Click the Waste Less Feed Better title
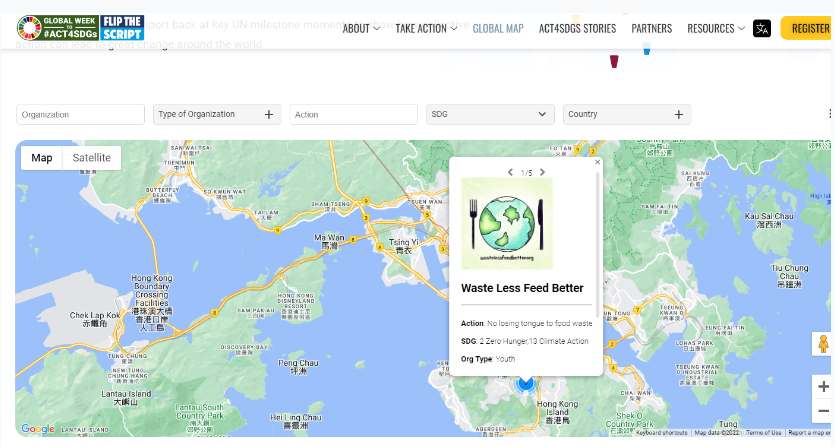 (x=522, y=288)
